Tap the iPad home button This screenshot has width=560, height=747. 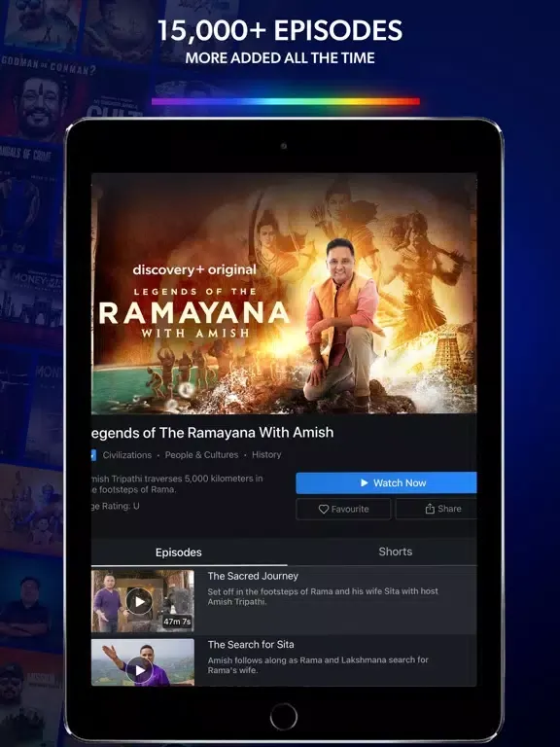point(283,716)
